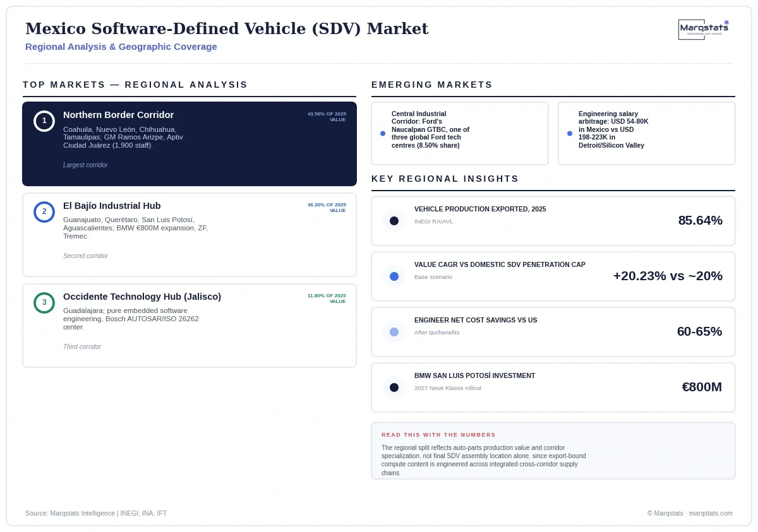Screen dimensions: 758x532
Task: Click the Vehicle Production Exported, 2025 label
Action: pyautogui.click(x=480, y=209)
